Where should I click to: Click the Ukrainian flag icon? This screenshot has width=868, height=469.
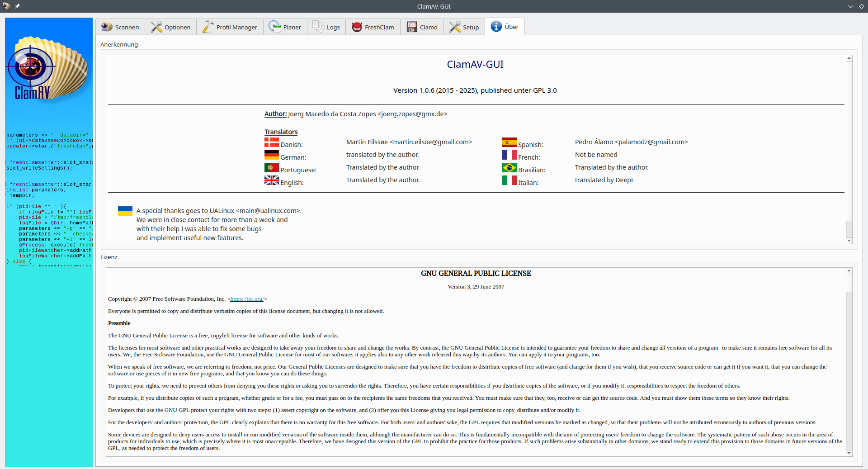coord(125,211)
